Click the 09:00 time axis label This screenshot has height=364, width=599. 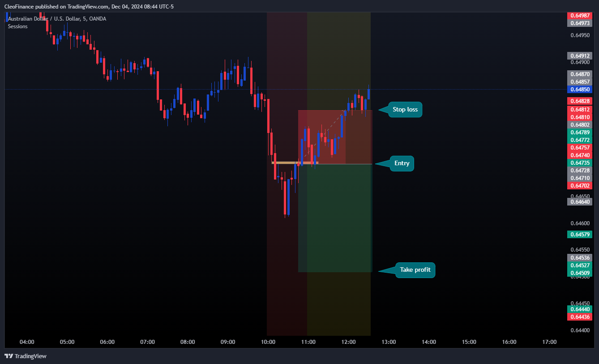click(228, 342)
